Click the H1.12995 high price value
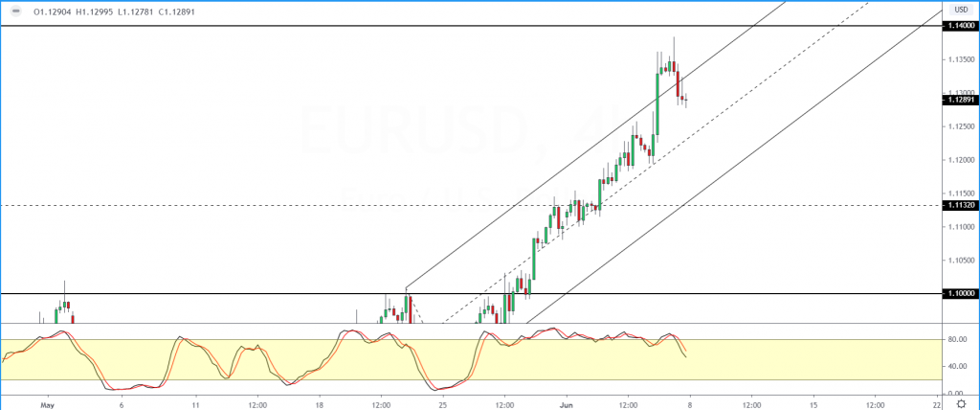Screen dimensions: 980x410 point(95,11)
